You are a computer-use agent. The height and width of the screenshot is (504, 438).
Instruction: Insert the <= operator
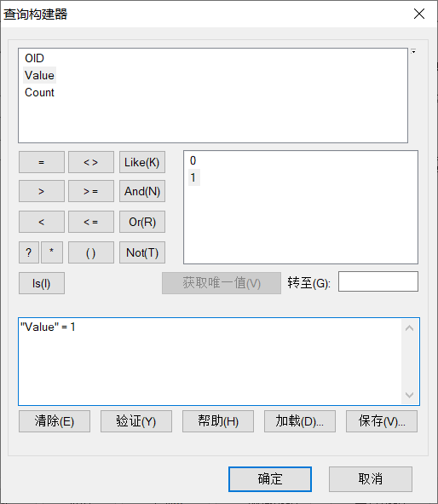(91, 222)
